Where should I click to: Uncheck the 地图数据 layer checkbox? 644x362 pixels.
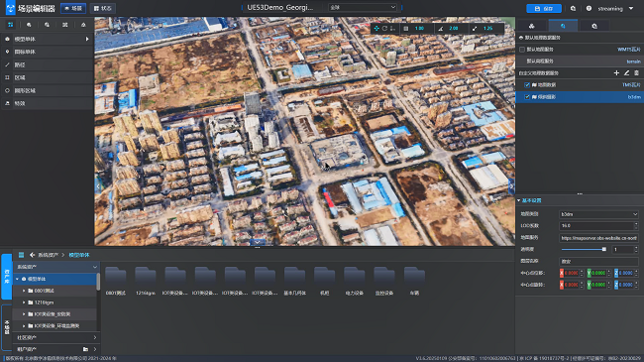(x=527, y=84)
